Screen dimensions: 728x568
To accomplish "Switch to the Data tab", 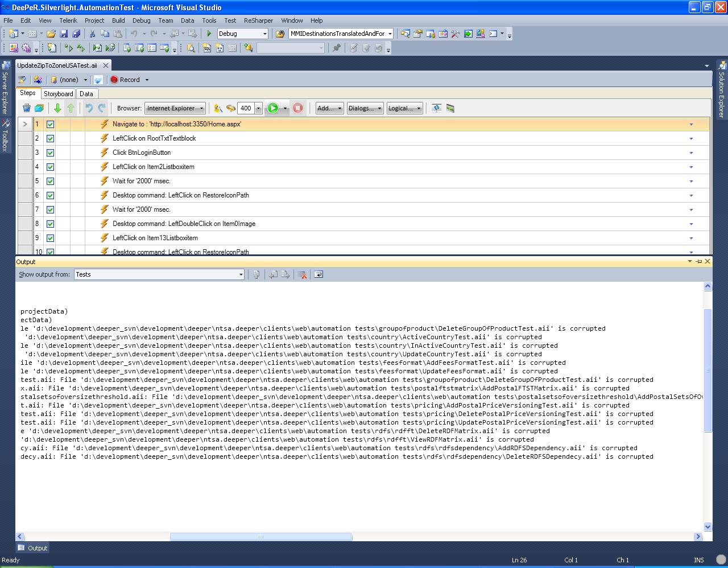I will pyautogui.click(x=86, y=94).
